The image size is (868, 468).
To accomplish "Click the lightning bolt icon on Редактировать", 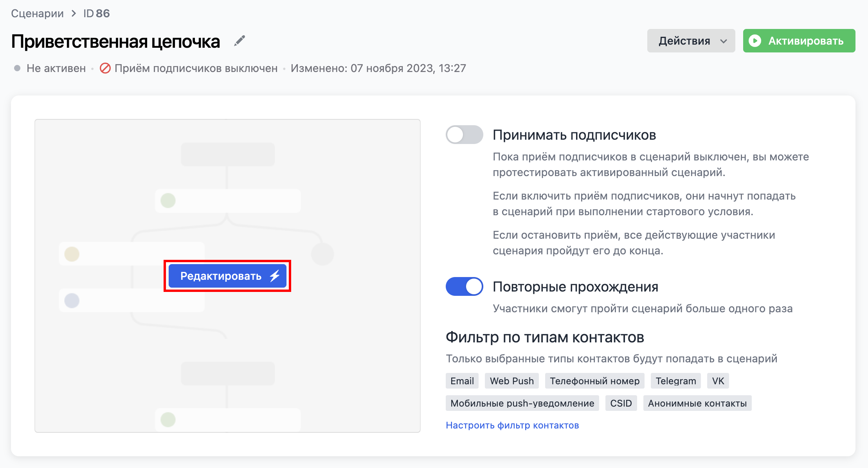I will coord(275,276).
